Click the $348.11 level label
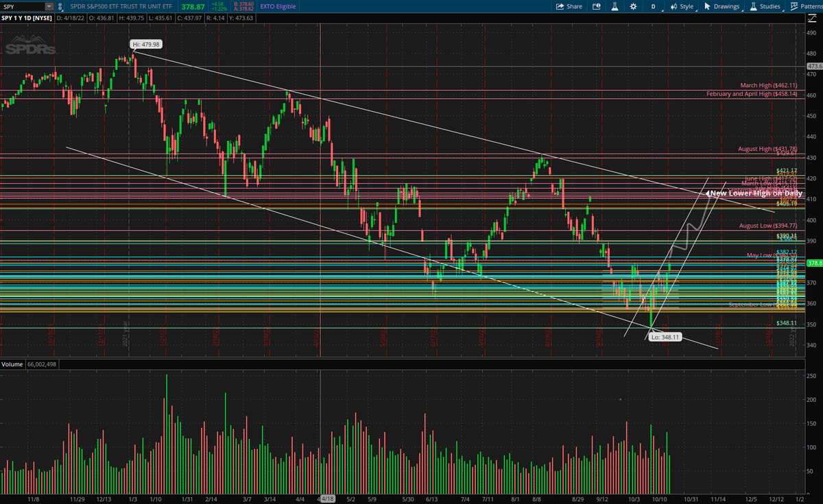Screen dimensions: 823x504 click(x=786, y=323)
